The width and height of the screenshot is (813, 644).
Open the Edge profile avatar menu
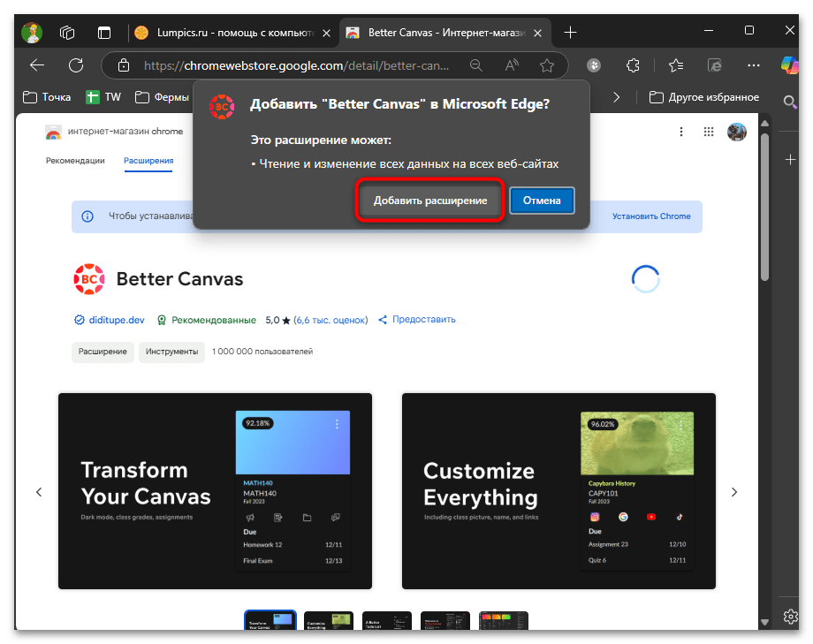tap(32, 32)
